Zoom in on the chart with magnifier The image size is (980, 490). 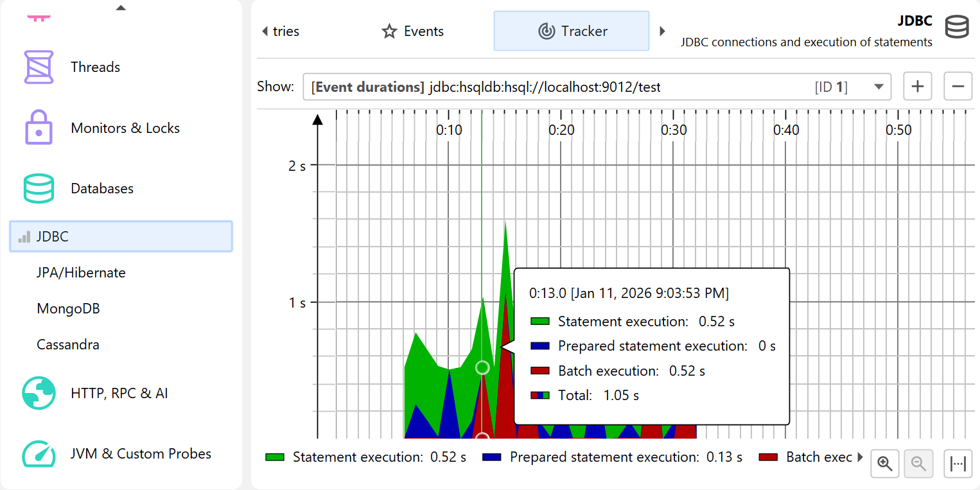tap(885, 463)
